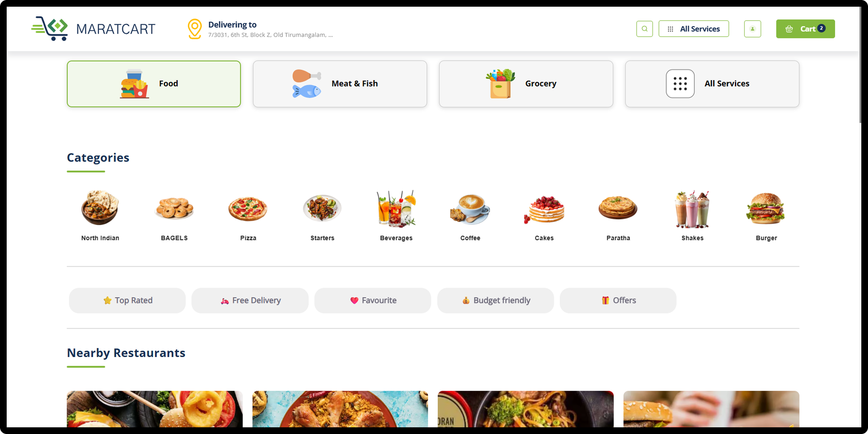Filter by Budget friendly
The width and height of the screenshot is (868, 434).
[x=495, y=300]
